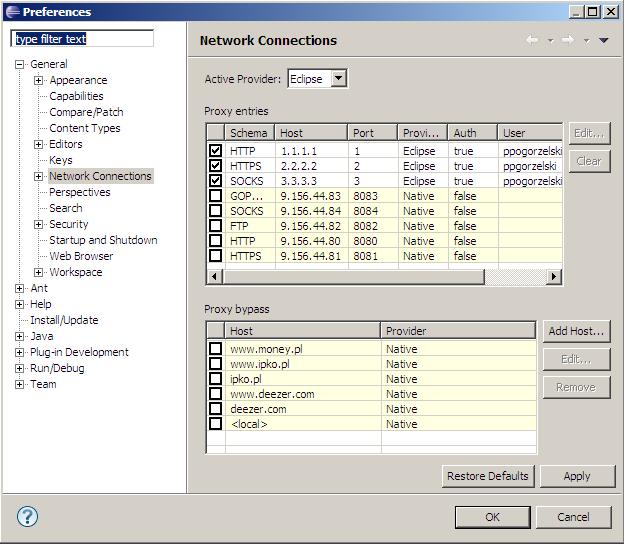Image resolution: width=624 pixels, height=544 pixels.
Task: Select Capabilities in the tree
Action: click(76, 96)
